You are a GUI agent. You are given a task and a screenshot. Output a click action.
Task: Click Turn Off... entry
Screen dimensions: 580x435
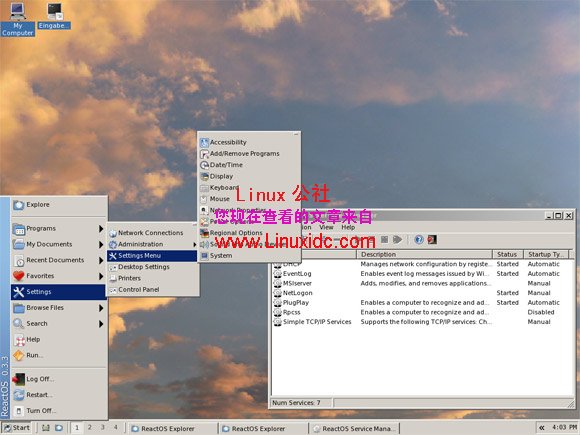tap(59, 411)
